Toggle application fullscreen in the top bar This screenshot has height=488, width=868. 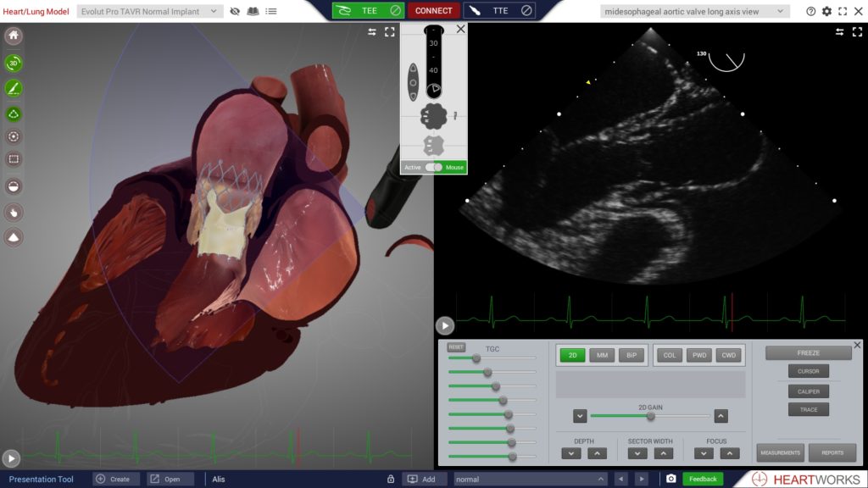coord(843,11)
